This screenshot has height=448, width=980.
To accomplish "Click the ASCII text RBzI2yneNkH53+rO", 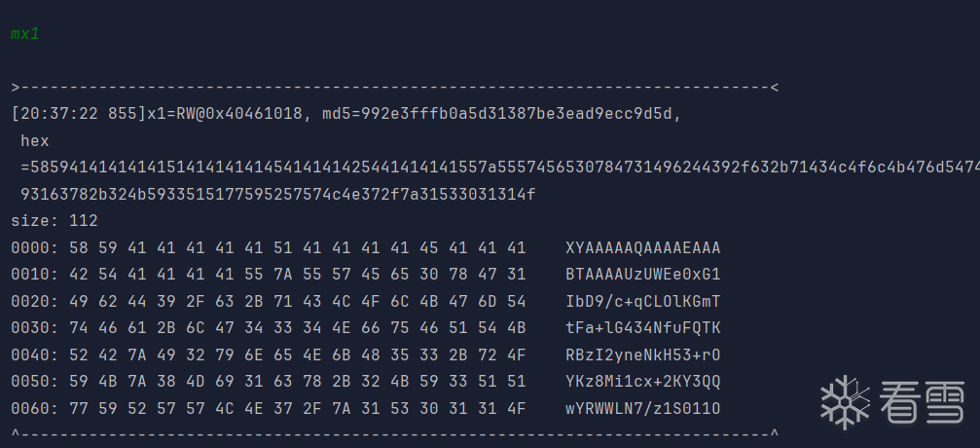I will pos(643,355).
